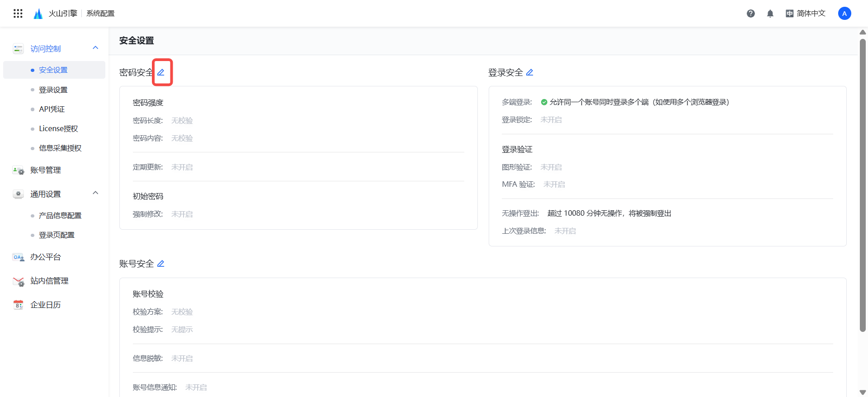The image size is (868, 397).
Task: Open 站内信管理 in the sidebar
Action: pyautogui.click(x=49, y=281)
